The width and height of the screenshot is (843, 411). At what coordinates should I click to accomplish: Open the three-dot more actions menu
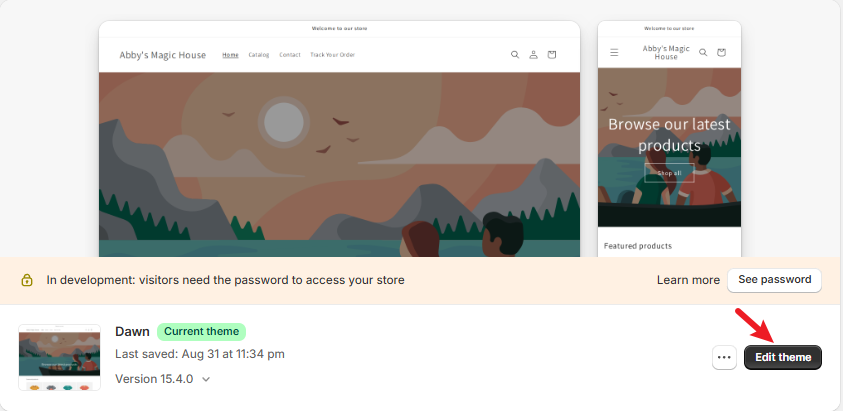(x=724, y=357)
